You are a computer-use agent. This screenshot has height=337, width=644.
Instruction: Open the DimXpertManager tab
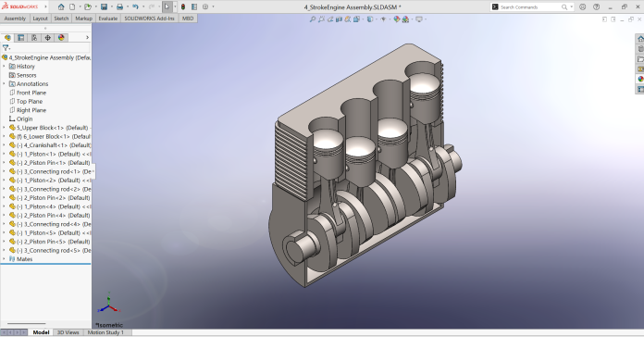point(47,38)
